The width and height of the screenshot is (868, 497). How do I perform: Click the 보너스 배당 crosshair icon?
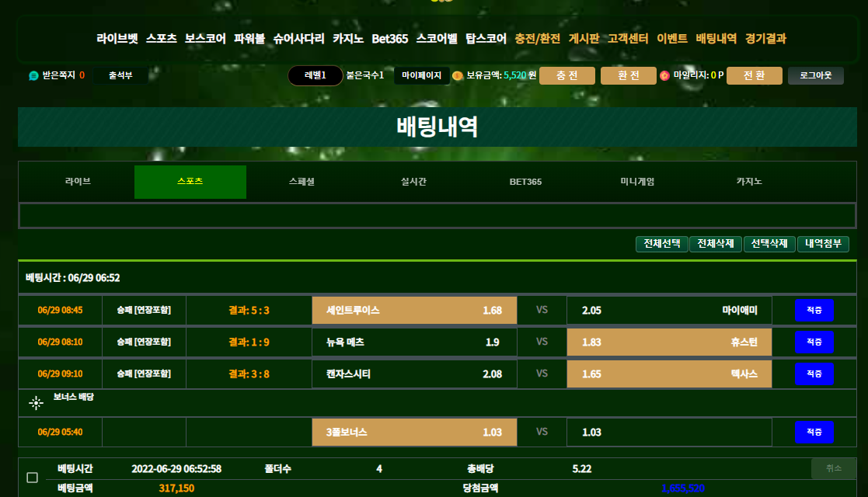(x=36, y=402)
